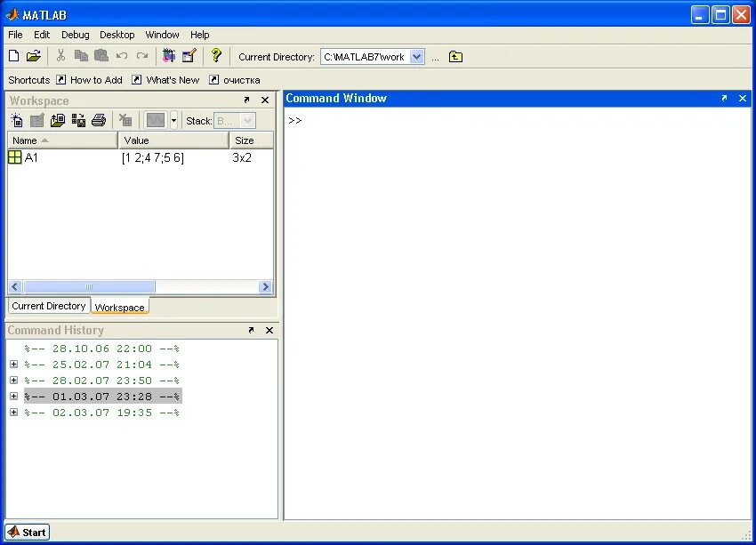Open the Edit menu
The height and width of the screenshot is (545, 756).
click(42, 35)
